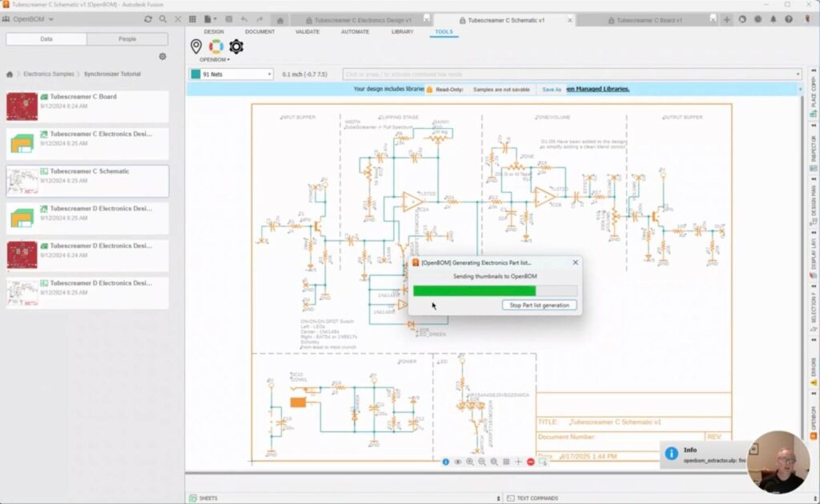820x504 pixels.
Task: Open the grid apps menu icon
Action: point(192,19)
